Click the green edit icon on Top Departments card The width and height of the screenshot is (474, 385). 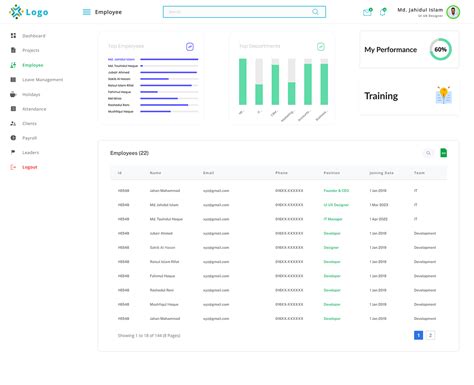point(321,47)
